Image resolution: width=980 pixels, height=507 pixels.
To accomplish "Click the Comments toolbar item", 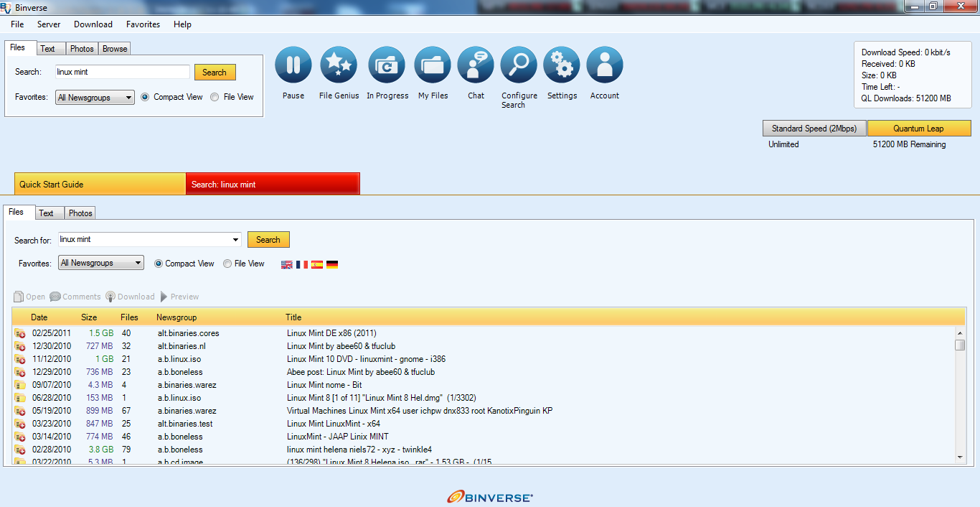I will pyautogui.click(x=75, y=297).
